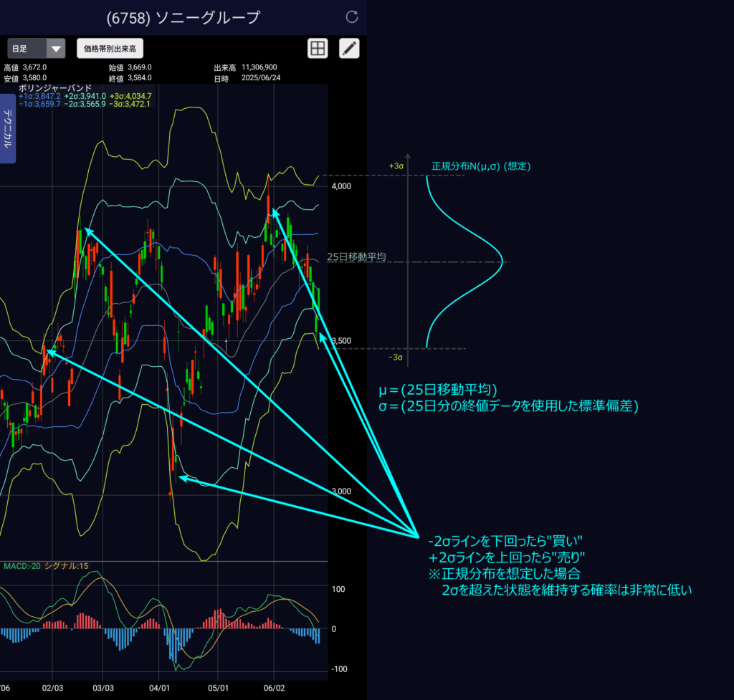Click the ボリンジャーバンド indicator label
The width and height of the screenshot is (734, 700).
point(55,88)
